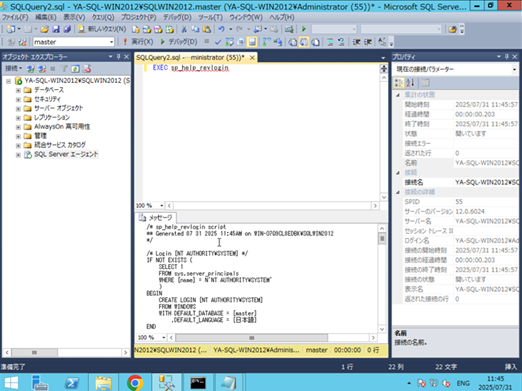Display the estimated execution plan

[229, 42]
